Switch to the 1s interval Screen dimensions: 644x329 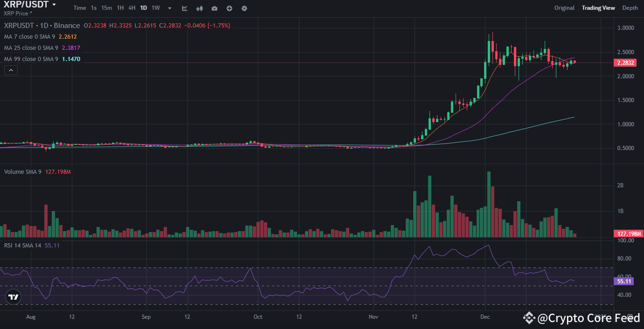tap(94, 8)
